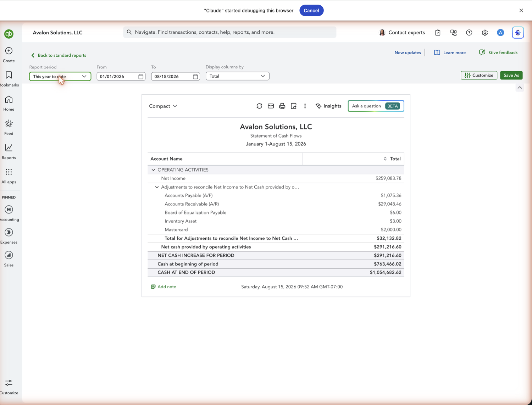Open sidebar Customize at bottom
Screen dimensions: 532x405
point(9,387)
